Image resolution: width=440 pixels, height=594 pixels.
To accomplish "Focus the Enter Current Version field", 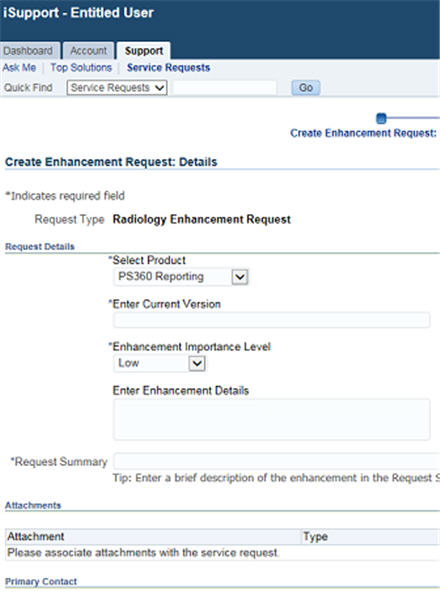I will [x=272, y=320].
